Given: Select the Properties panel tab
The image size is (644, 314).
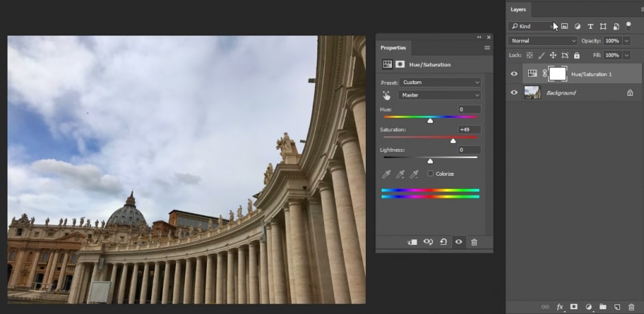Looking at the screenshot, I should tap(393, 48).
